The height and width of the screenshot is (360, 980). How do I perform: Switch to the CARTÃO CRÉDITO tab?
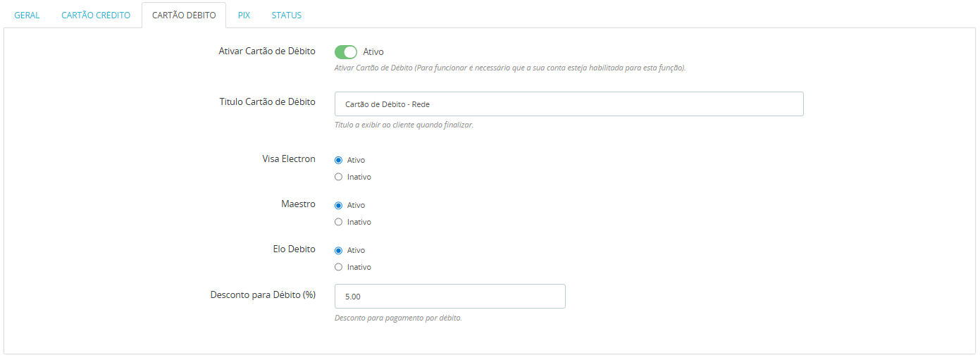click(x=96, y=15)
